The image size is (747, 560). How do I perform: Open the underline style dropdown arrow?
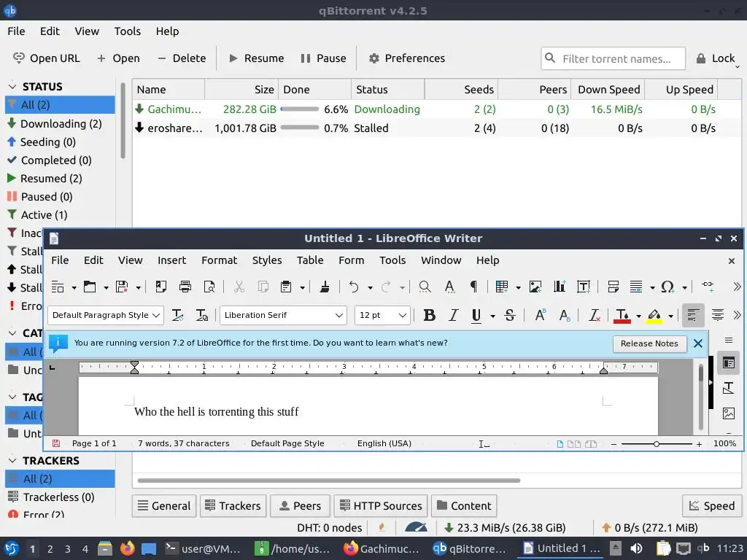click(492, 316)
